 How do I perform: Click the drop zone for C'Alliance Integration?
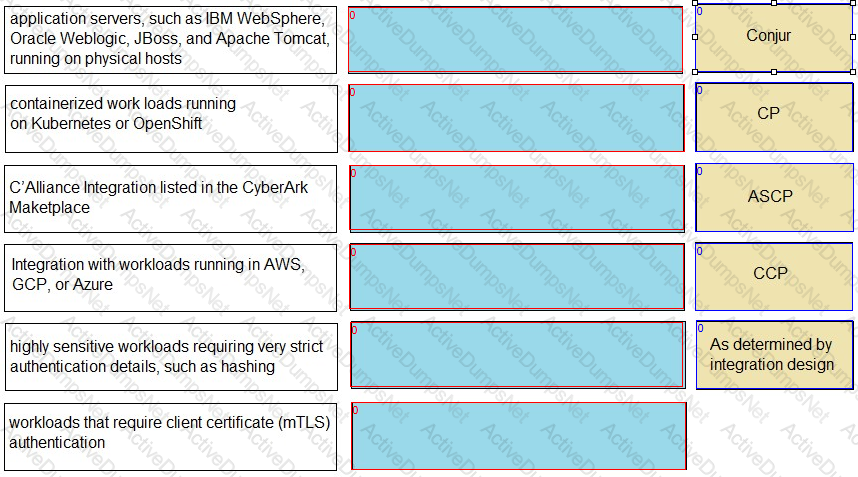click(x=517, y=199)
